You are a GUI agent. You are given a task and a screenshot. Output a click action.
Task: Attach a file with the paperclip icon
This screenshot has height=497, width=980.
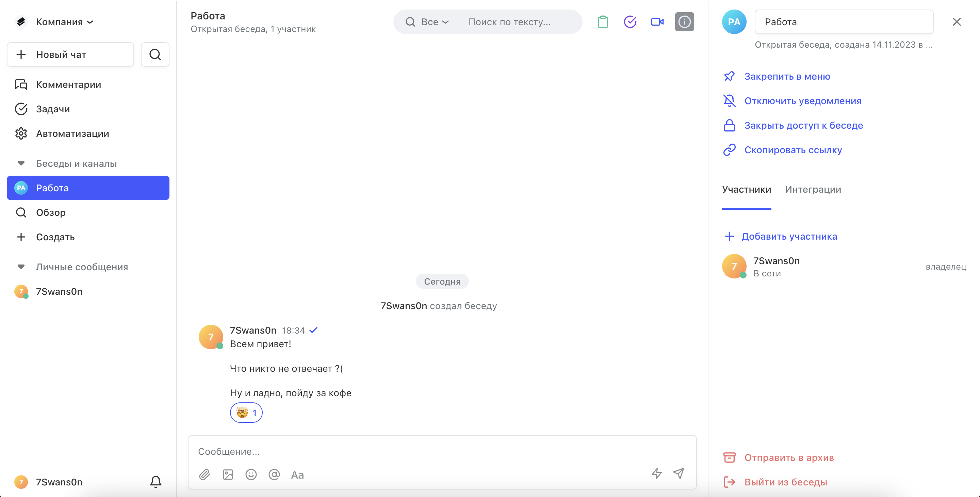204,475
